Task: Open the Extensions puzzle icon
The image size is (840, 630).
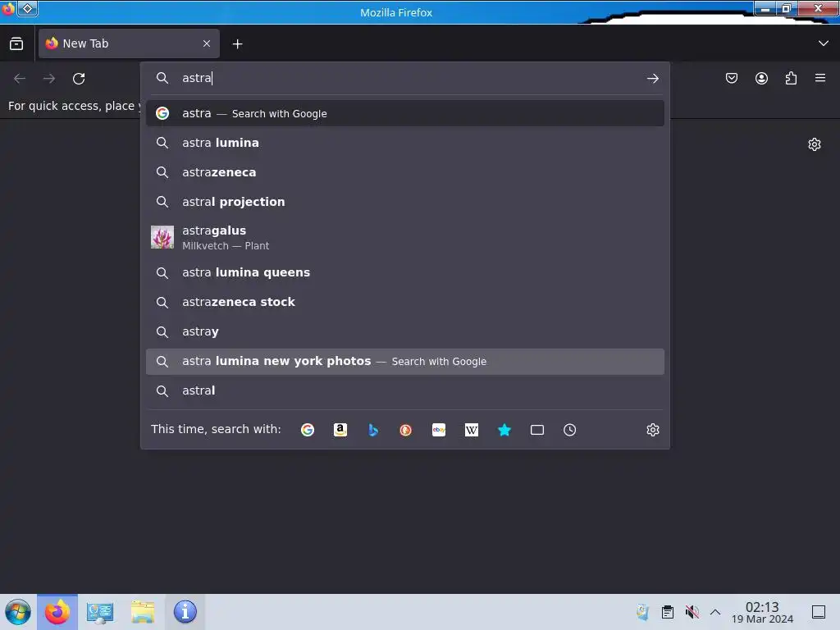Action: tap(791, 78)
